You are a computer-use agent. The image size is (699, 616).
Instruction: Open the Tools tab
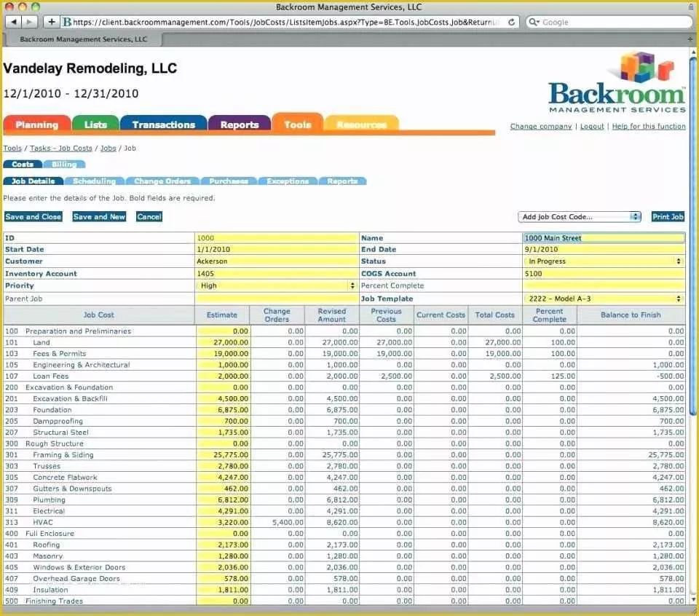[297, 124]
